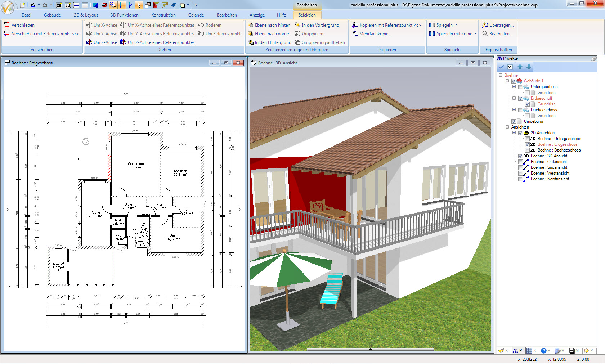Click the cadvilla application logo button
This screenshot has height=364, width=605.
pos(8,7)
